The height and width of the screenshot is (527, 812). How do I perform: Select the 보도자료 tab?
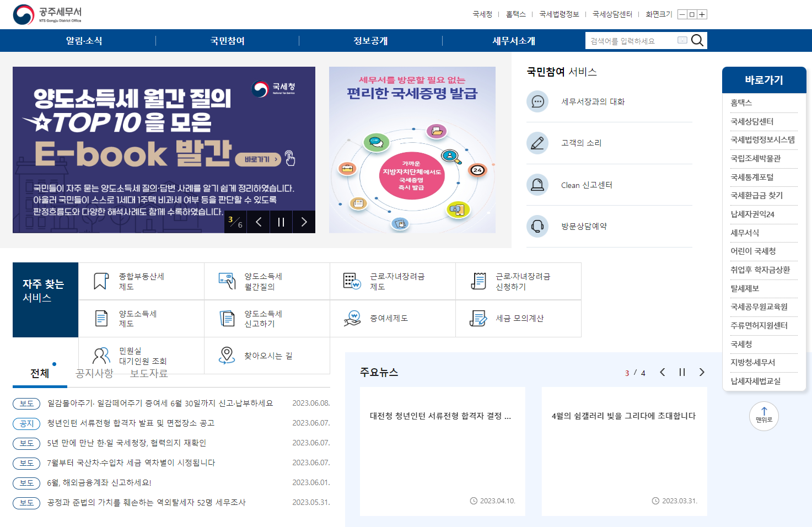click(x=149, y=374)
